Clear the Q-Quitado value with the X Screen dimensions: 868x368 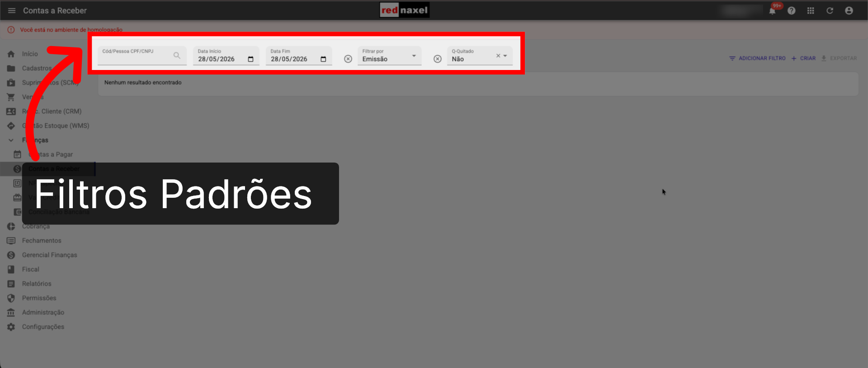point(498,56)
